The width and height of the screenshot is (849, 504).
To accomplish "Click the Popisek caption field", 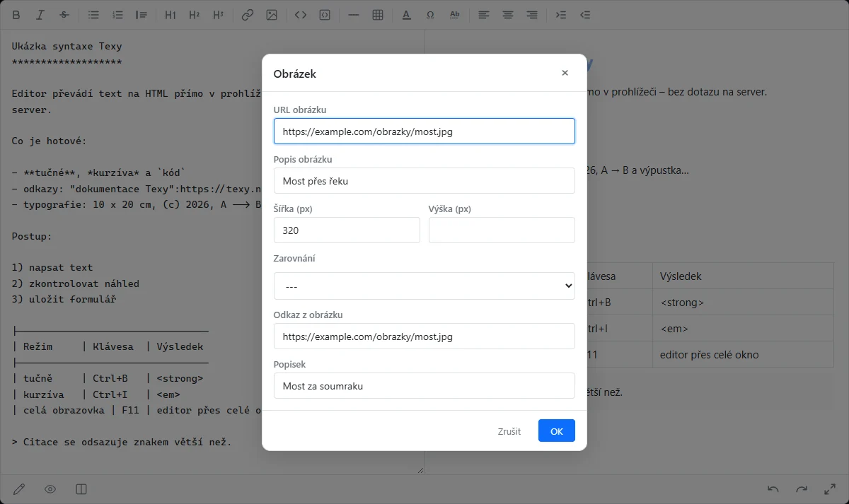I will click(424, 385).
